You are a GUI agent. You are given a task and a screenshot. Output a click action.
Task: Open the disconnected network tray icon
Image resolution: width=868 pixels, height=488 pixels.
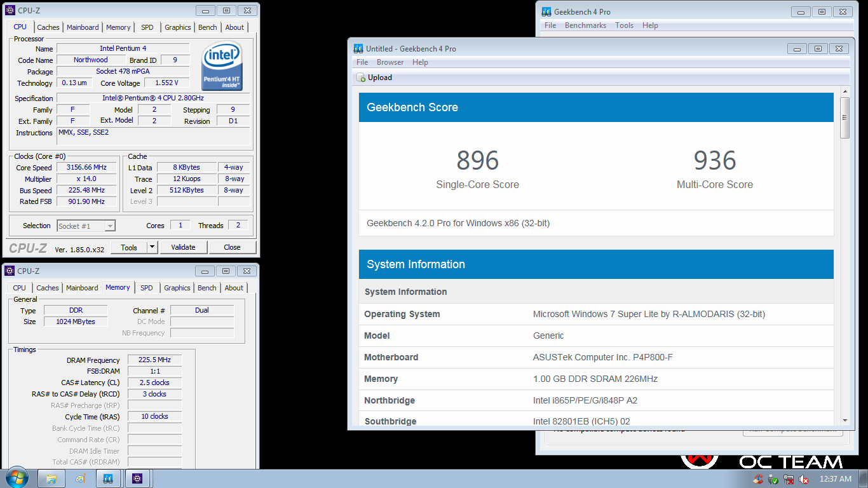click(x=789, y=479)
